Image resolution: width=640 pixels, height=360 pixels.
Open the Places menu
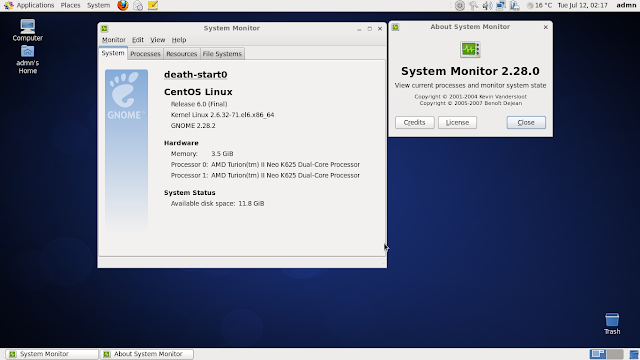[x=70, y=5]
